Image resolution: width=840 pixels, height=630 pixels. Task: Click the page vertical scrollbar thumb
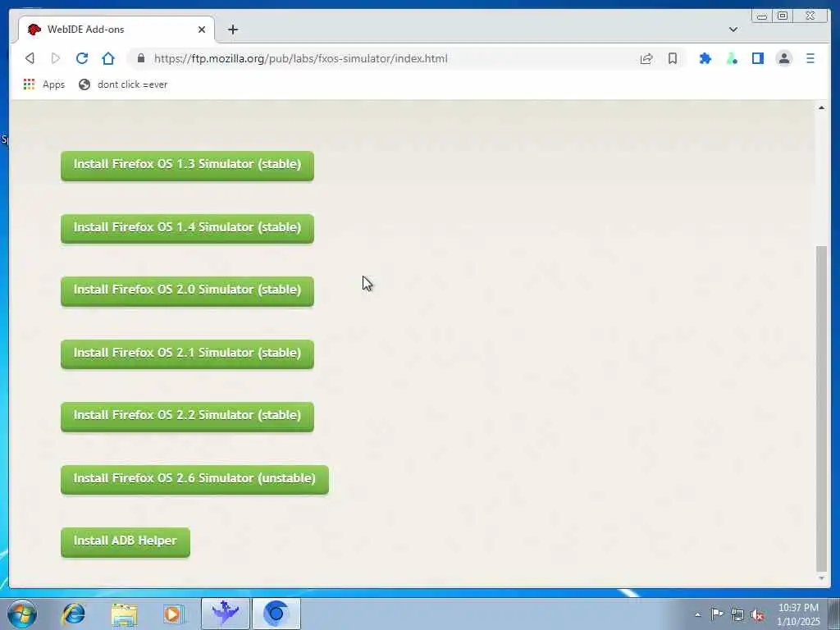821,409
